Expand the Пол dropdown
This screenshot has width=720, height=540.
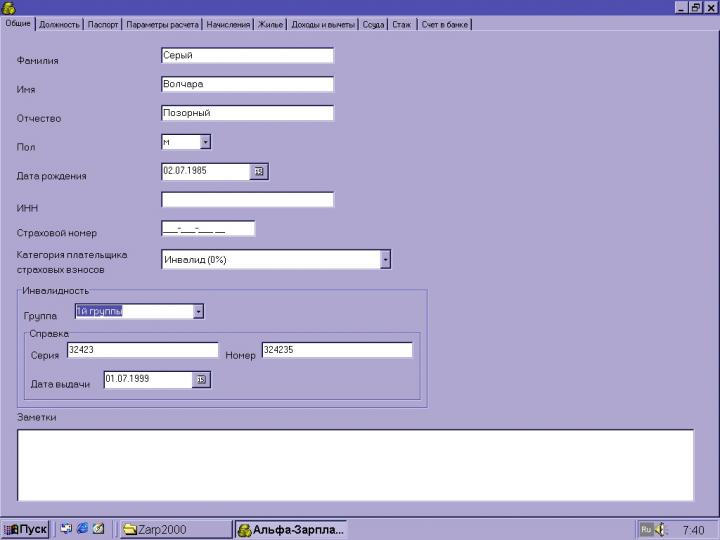click(205, 142)
